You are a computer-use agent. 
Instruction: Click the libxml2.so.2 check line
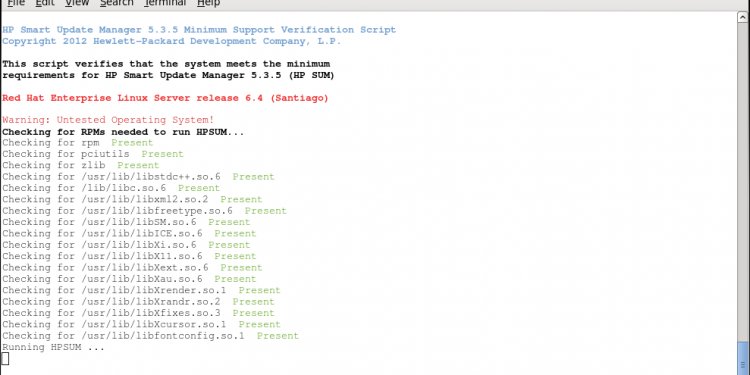click(132, 199)
